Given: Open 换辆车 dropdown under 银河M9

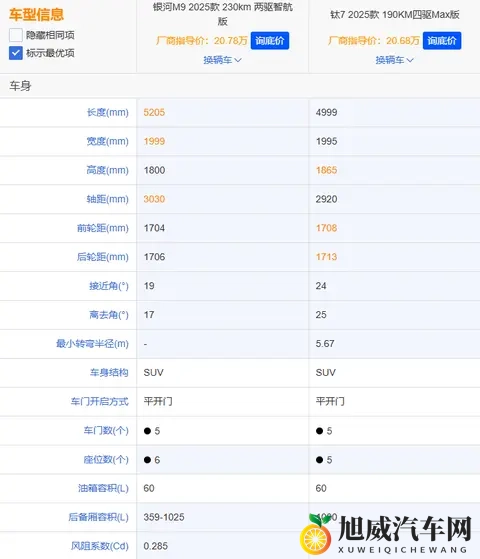Looking at the screenshot, I should click(223, 60).
